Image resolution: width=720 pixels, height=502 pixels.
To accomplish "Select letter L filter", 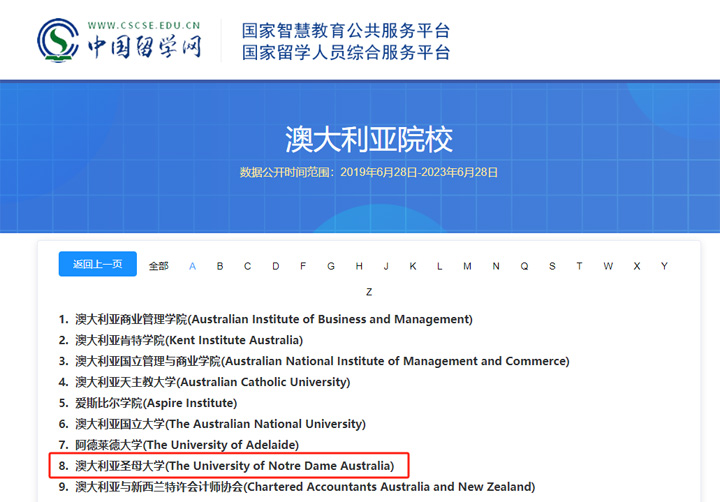I will (439, 266).
